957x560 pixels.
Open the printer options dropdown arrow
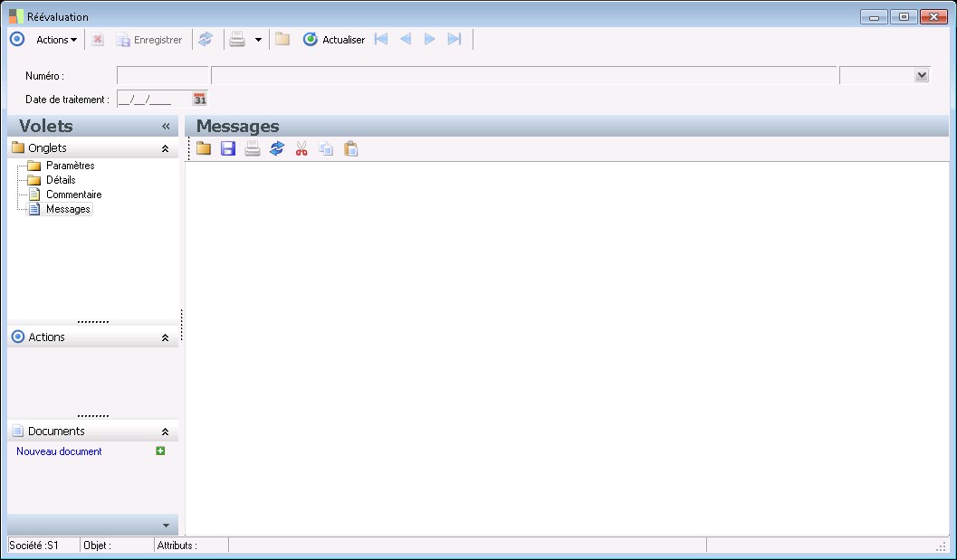click(x=258, y=40)
